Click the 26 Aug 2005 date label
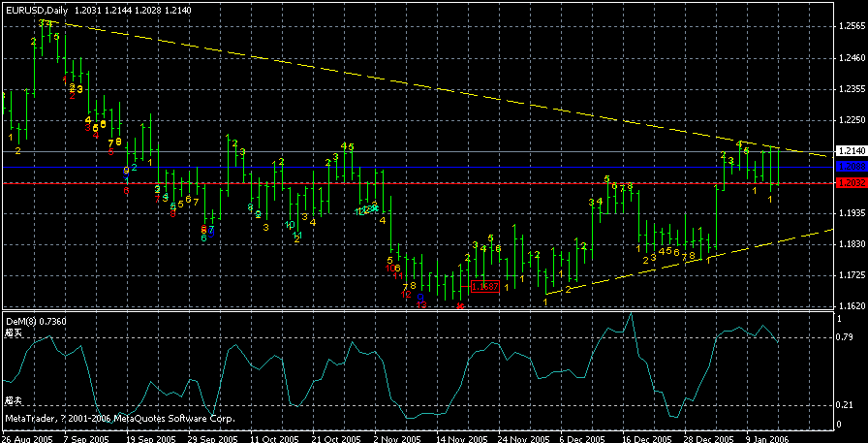Screen dimensions: 868x443 pyautogui.click(x=26, y=437)
